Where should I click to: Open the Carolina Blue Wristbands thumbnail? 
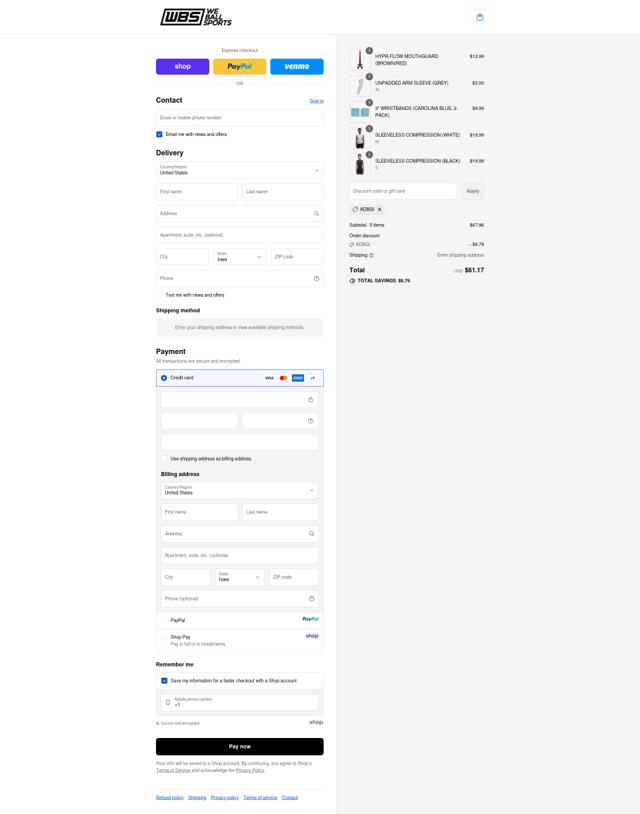[x=359, y=112]
